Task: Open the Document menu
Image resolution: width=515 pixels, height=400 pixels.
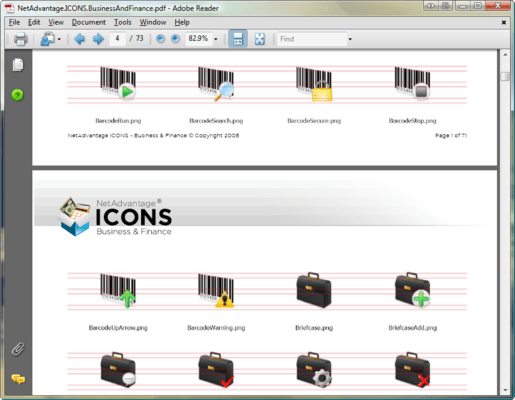Action: coord(89,22)
